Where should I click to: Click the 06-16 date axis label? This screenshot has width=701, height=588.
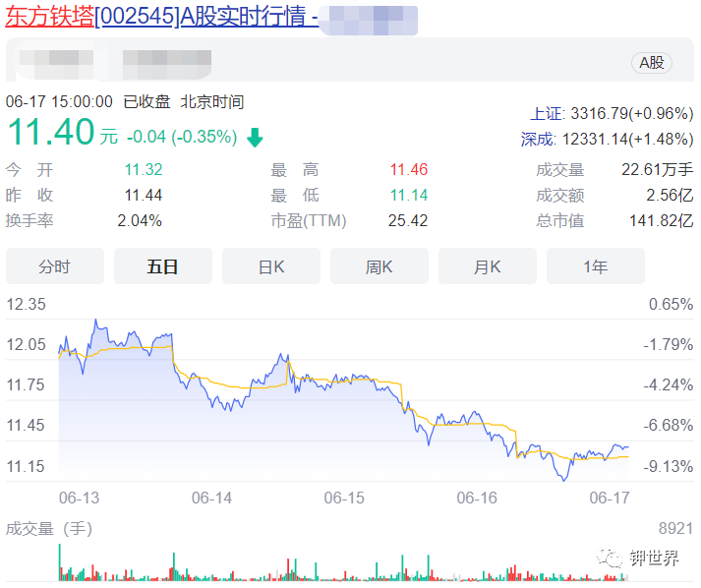click(477, 499)
